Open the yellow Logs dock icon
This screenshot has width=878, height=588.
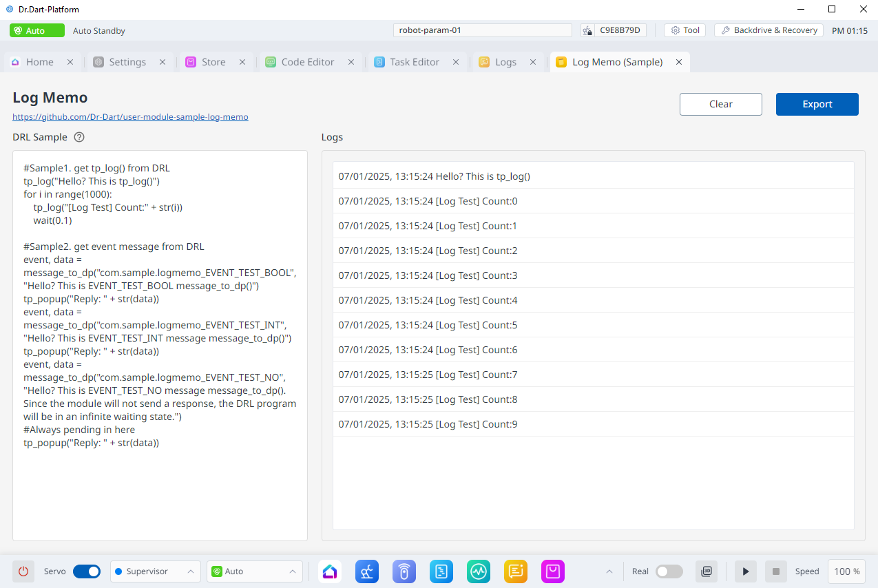(x=516, y=571)
